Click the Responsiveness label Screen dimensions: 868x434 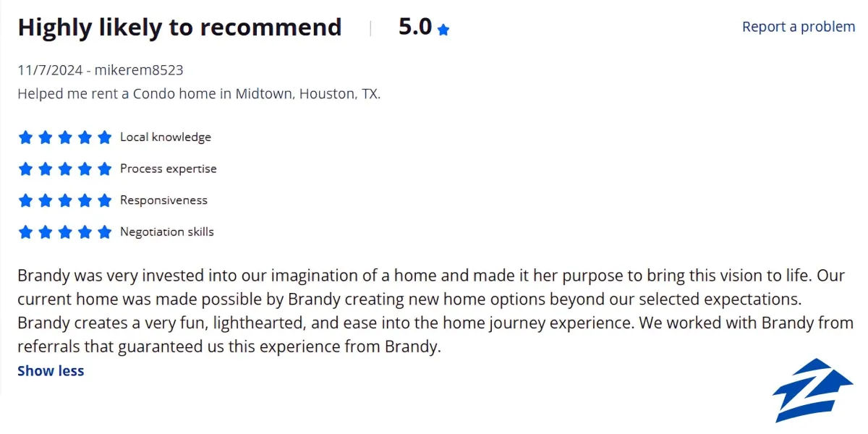click(163, 200)
